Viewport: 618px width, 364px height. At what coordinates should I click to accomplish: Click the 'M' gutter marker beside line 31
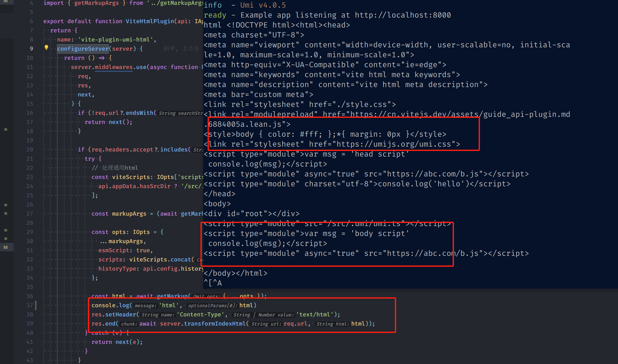tap(6, 247)
